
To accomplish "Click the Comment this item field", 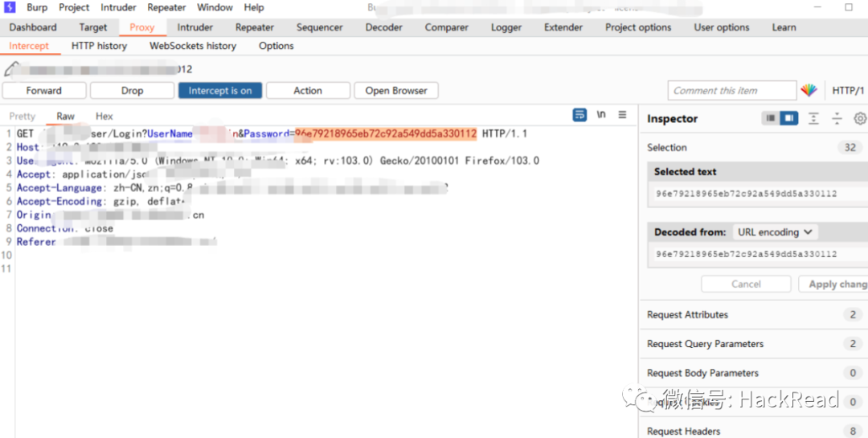I will tap(732, 91).
